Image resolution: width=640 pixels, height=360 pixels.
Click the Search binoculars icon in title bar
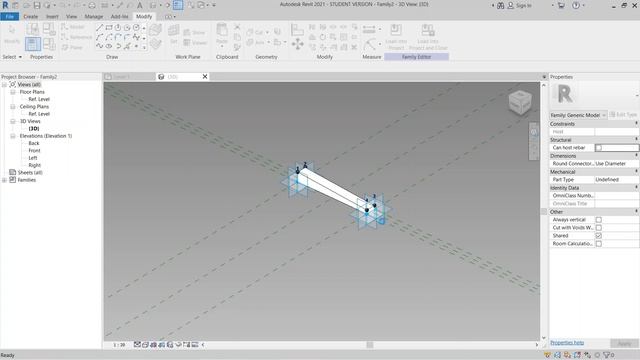click(x=500, y=5)
